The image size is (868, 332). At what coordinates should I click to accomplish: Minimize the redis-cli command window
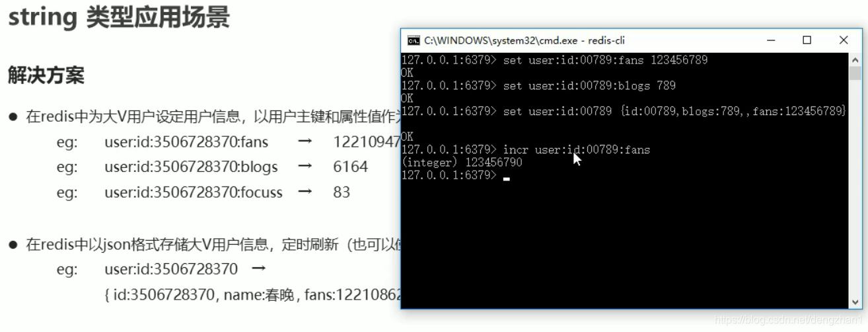click(770, 40)
